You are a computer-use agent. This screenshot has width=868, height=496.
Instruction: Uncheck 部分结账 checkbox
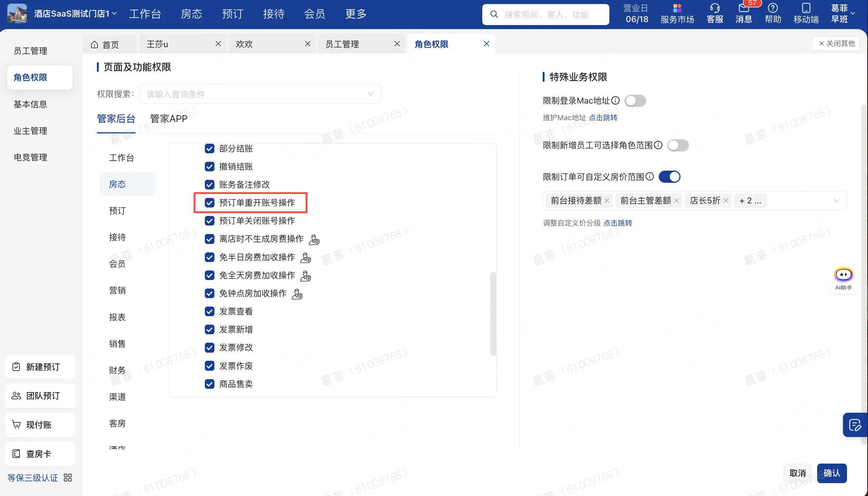click(x=209, y=149)
